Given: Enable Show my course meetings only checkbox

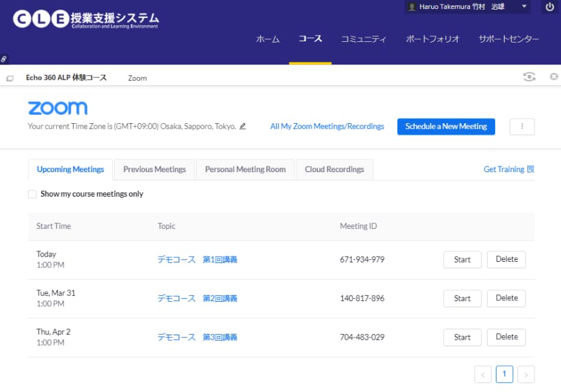Looking at the screenshot, I should pyautogui.click(x=32, y=194).
